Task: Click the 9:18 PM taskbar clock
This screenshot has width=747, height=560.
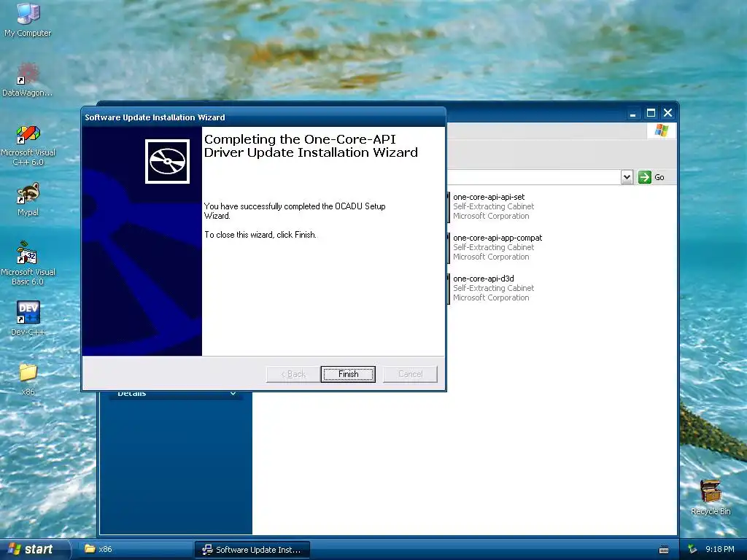Action: (720, 549)
